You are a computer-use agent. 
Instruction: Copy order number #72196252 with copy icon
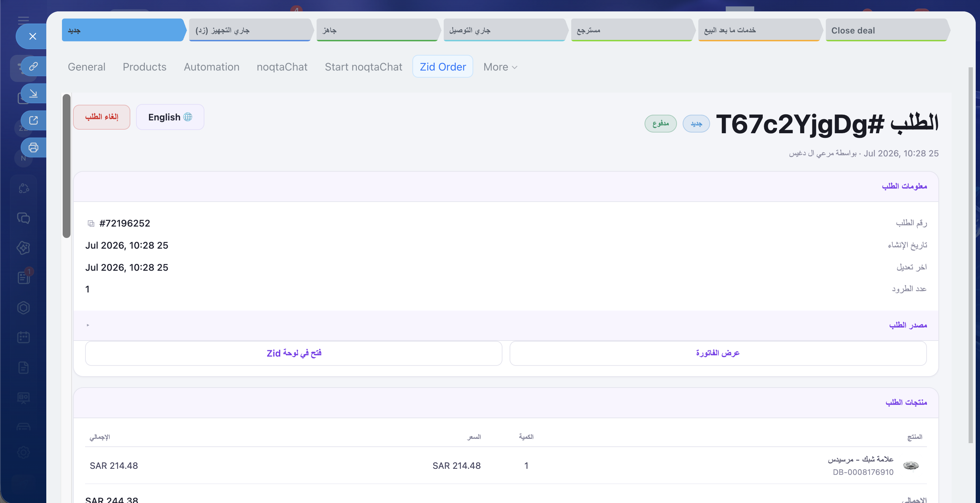click(x=91, y=223)
